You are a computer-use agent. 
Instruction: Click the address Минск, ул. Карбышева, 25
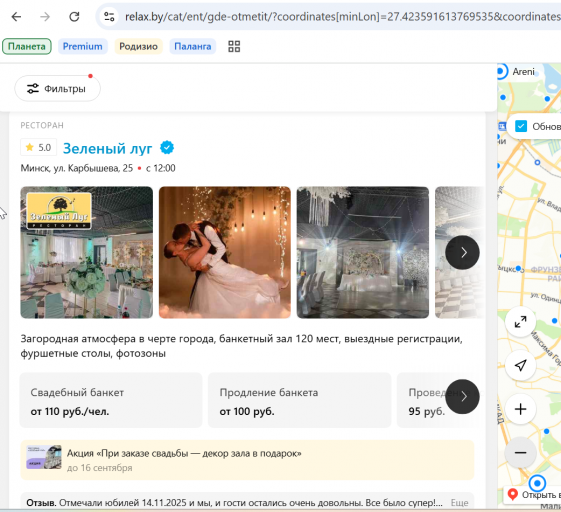pyautogui.click(x=77, y=168)
